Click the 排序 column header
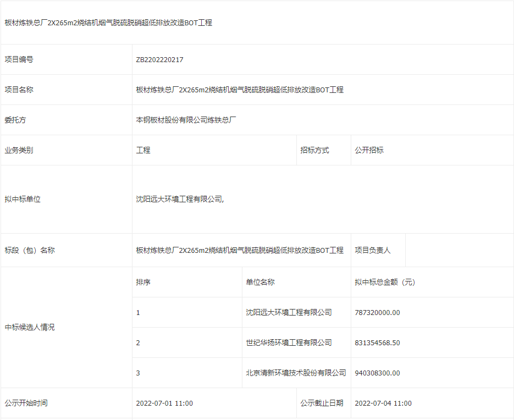The width and height of the screenshot is (514, 420). coord(143,282)
